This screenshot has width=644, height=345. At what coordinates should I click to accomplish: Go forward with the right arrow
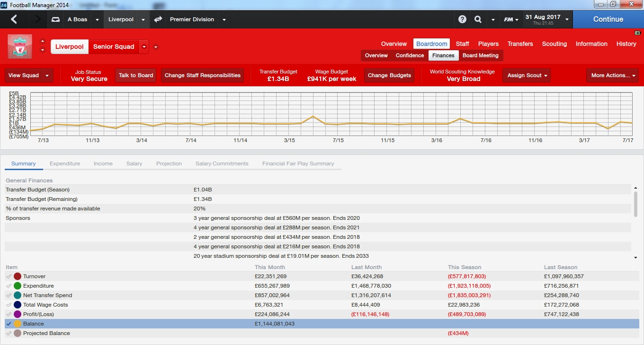click(38, 19)
